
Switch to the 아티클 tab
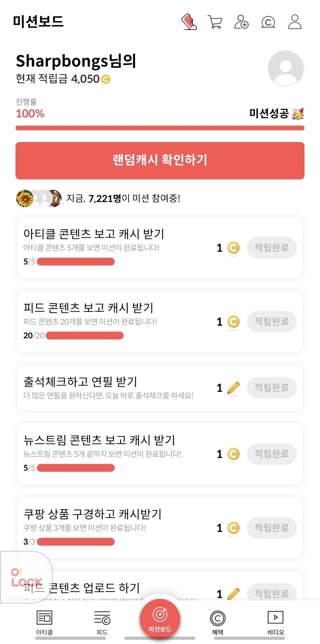tap(44, 622)
